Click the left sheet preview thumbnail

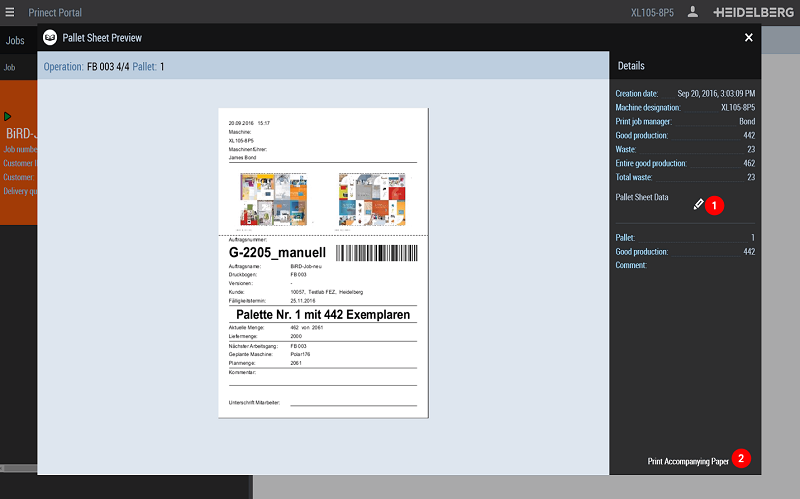[273, 198]
